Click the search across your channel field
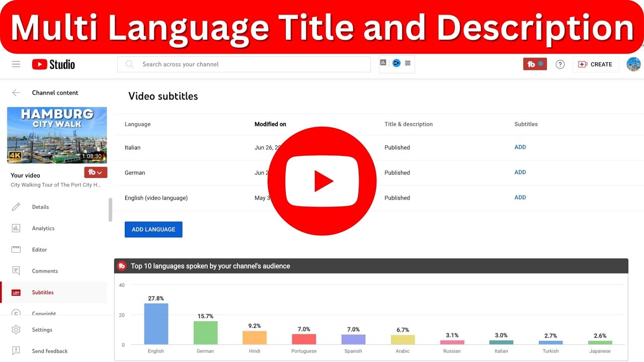 (244, 64)
